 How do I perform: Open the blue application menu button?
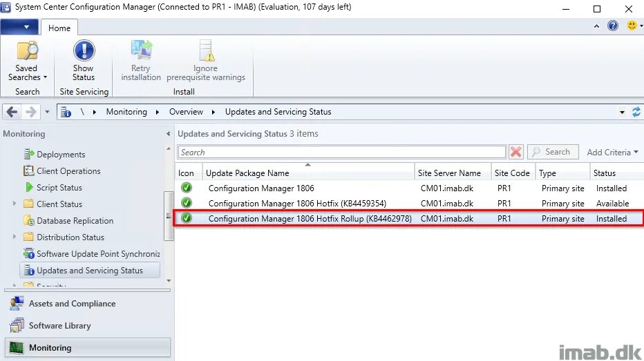(x=20, y=27)
